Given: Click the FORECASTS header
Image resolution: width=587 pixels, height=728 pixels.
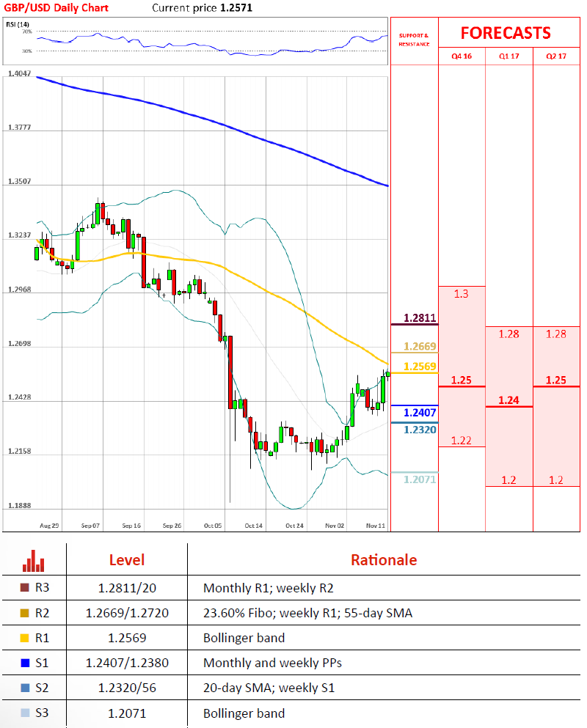Looking at the screenshot, I should (x=506, y=33).
